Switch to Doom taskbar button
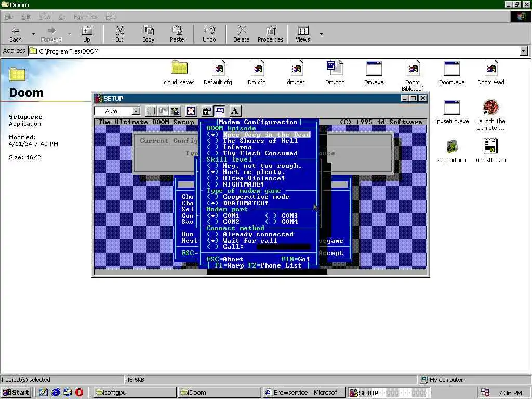Screen dimensions: 532x399 219,393
